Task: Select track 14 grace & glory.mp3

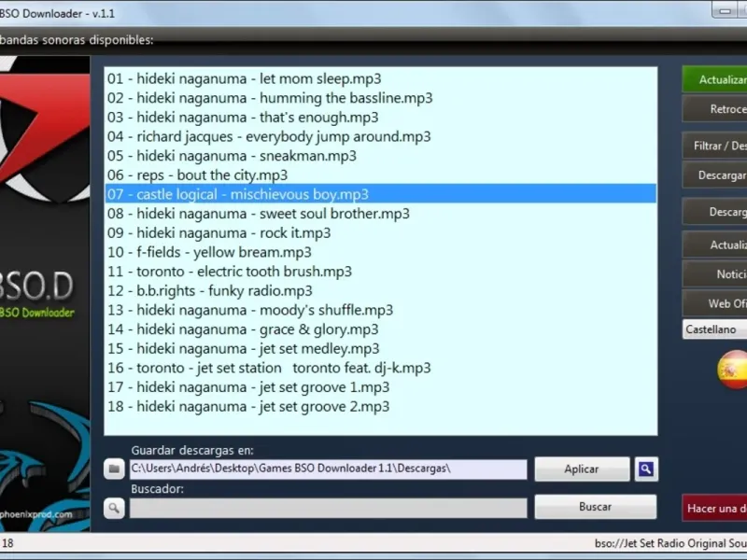Action: coord(380,329)
